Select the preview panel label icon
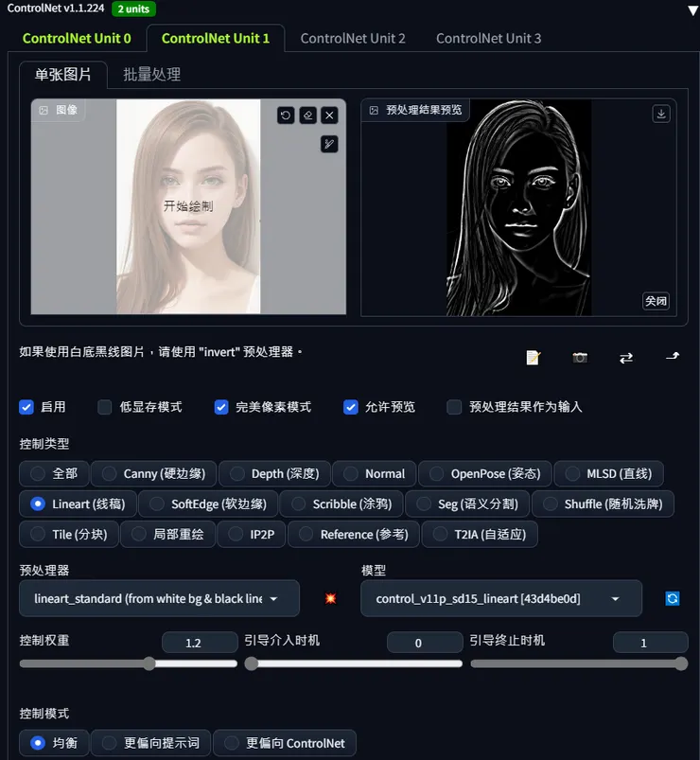This screenshot has height=760, width=700. coord(374,110)
